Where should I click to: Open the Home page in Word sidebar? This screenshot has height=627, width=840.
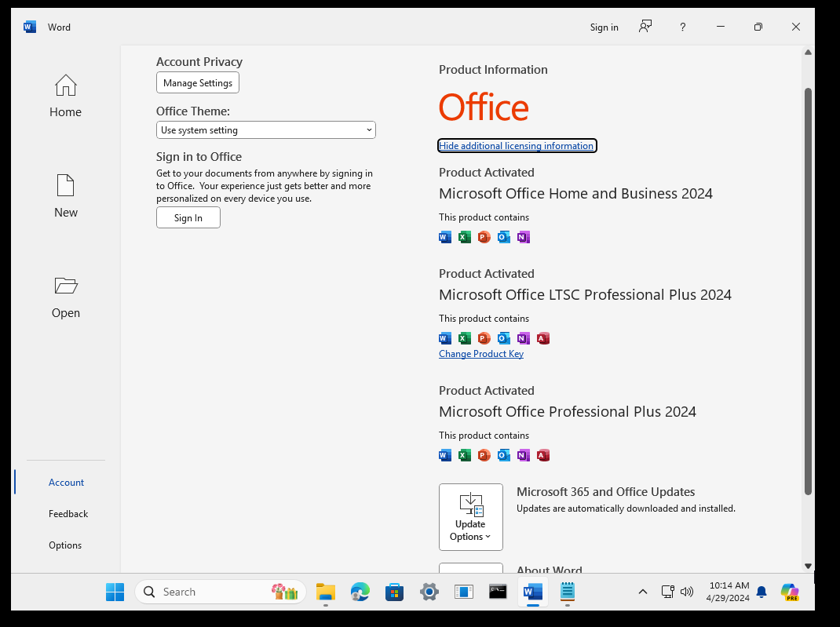(65, 96)
